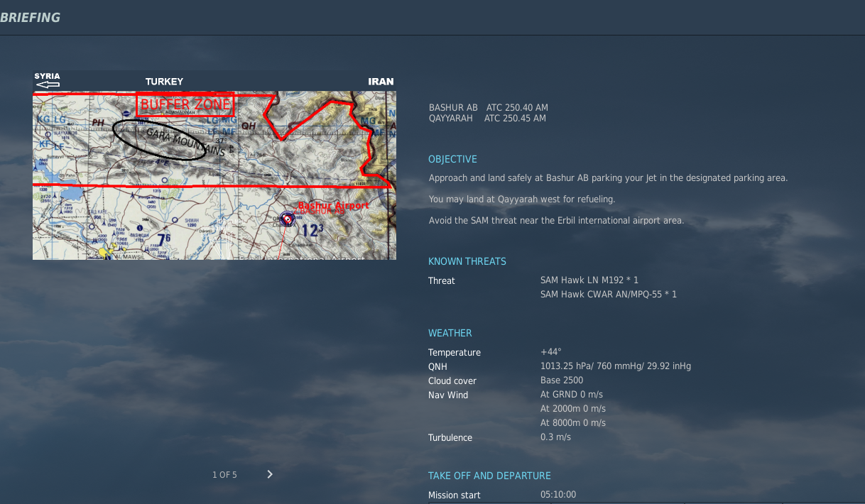Select the BRIEFING title header
Image resolution: width=865 pixels, height=504 pixels.
tap(31, 18)
